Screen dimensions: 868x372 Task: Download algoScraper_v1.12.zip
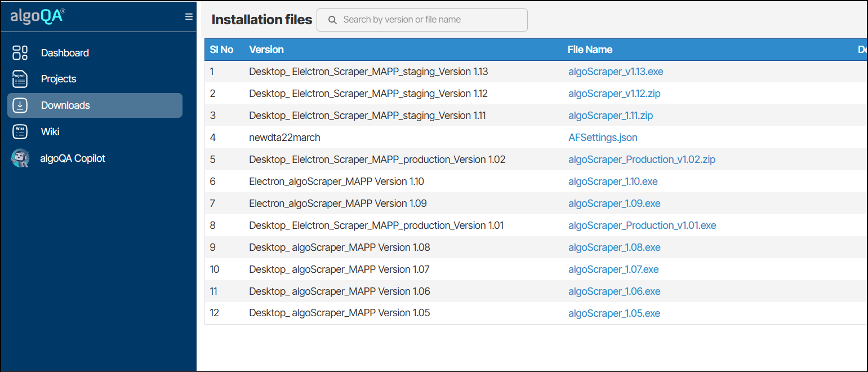tap(615, 94)
